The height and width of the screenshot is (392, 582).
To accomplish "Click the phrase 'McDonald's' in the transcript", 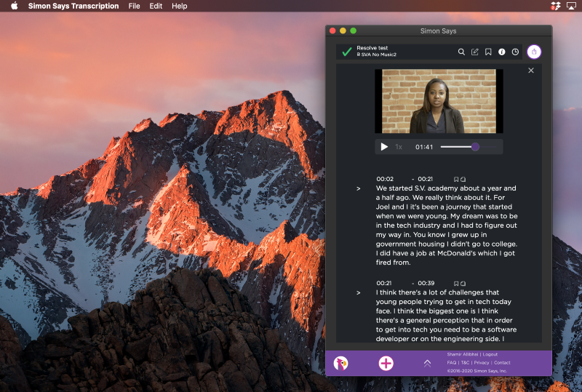I will pyautogui.click(x=458, y=253).
